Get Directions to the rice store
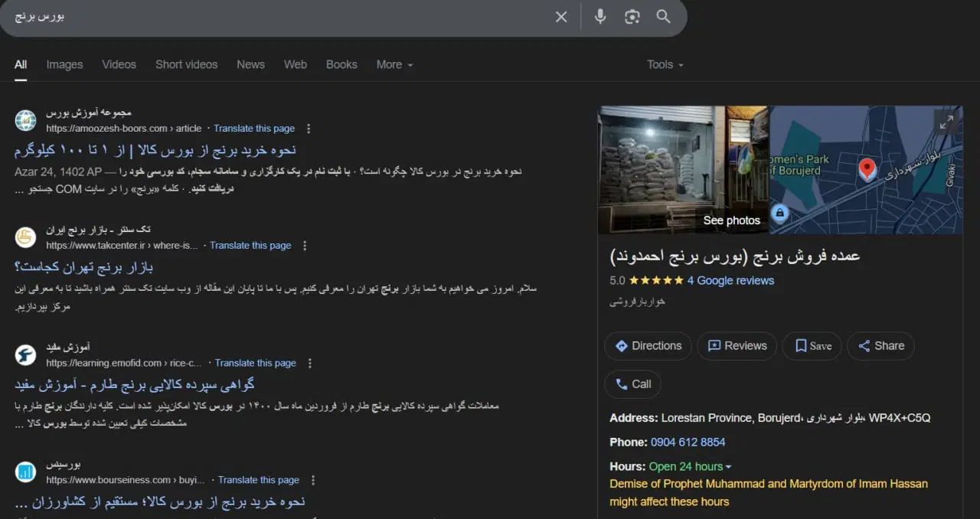The width and height of the screenshot is (980, 519). coord(648,346)
